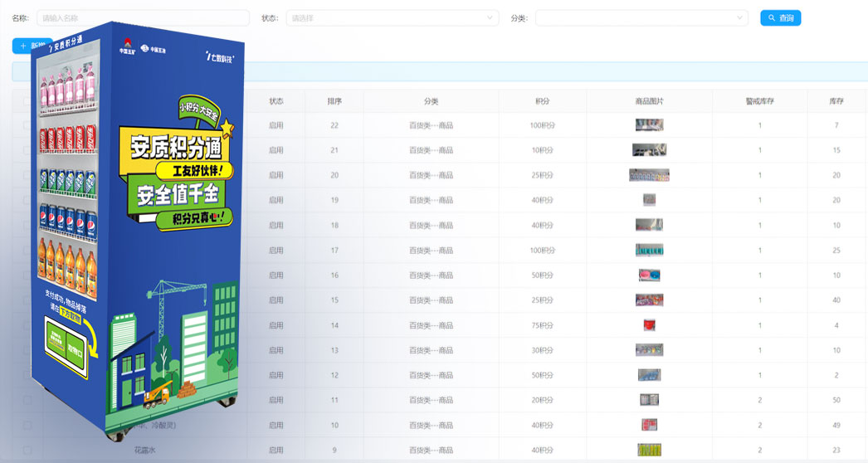Screen dimensions: 868x463
Task: Tick the checkbox for sort 10 row
Action: (x=27, y=425)
